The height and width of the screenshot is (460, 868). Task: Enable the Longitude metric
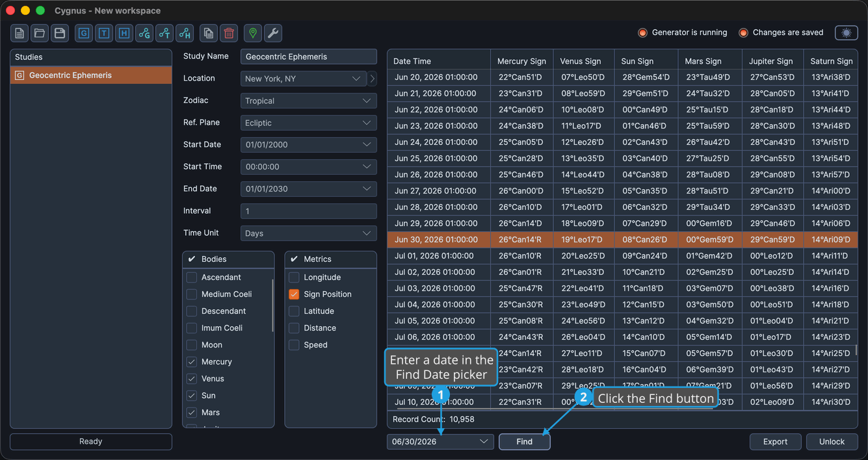tap(294, 277)
